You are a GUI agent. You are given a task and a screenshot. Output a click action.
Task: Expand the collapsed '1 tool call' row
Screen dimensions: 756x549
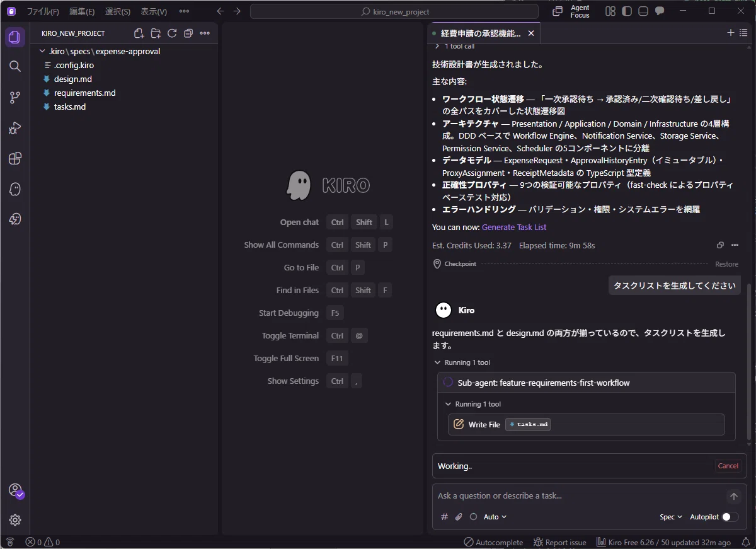point(455,46)
